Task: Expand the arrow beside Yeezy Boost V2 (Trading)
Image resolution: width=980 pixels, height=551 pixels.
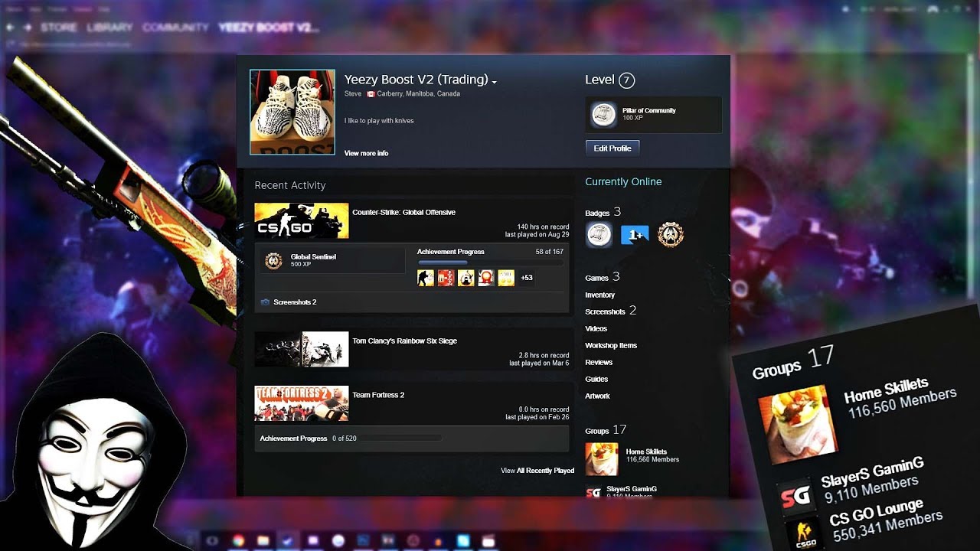Action: click(495, 81)
